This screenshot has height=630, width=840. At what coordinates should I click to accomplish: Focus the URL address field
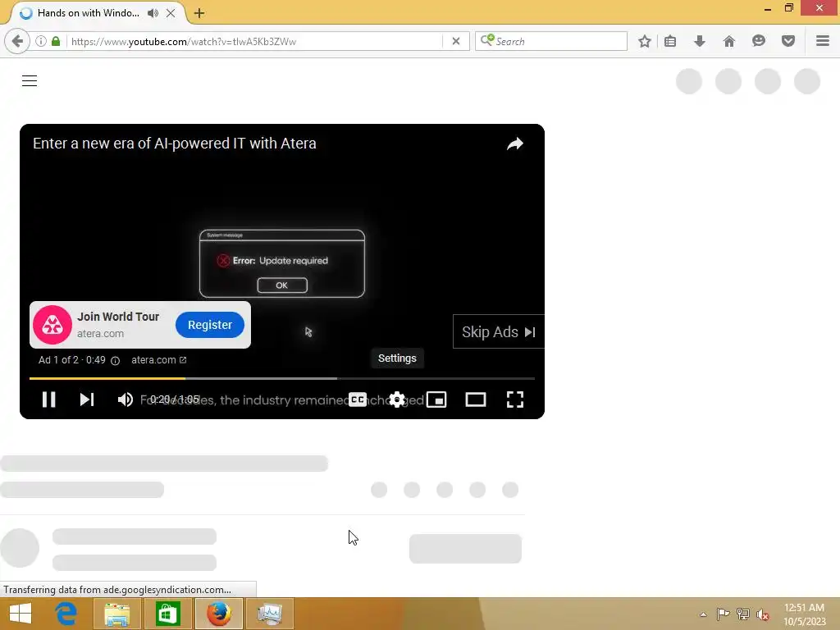255,41
